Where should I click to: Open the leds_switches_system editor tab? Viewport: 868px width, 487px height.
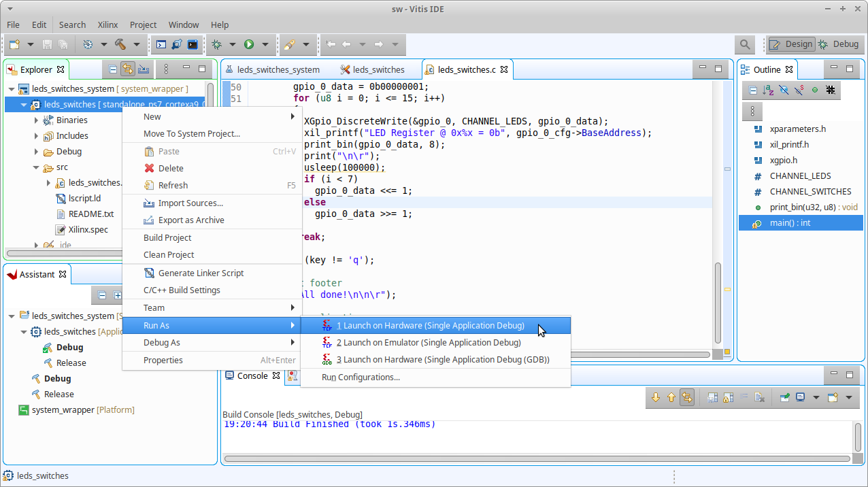pyautogui.click(x=278, y=69)
